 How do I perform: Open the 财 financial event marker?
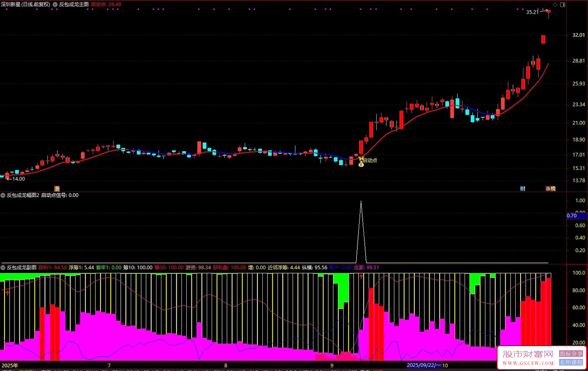(x=522, y=188)
